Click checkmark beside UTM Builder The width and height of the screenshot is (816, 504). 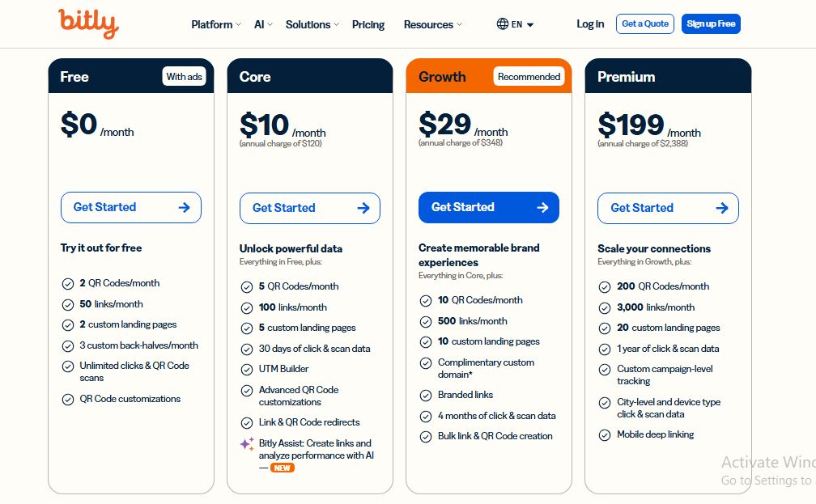pyautogui.click(x=247, y=370)
